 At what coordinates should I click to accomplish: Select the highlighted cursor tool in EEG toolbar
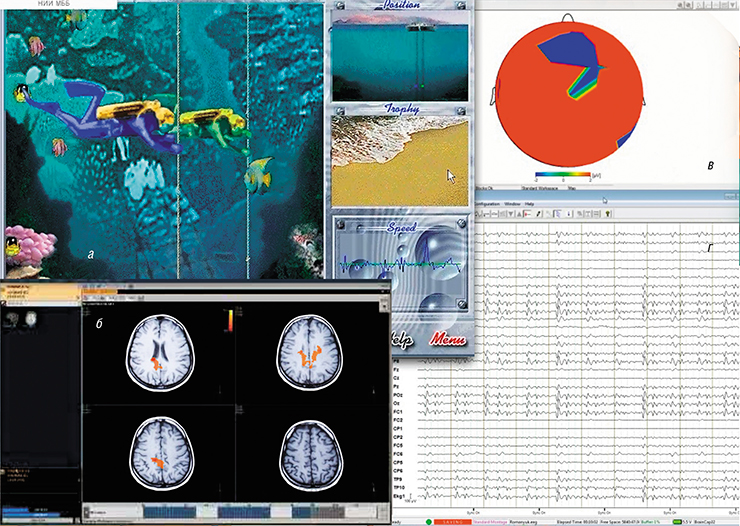pyautogui.click(x=557, y=214)
